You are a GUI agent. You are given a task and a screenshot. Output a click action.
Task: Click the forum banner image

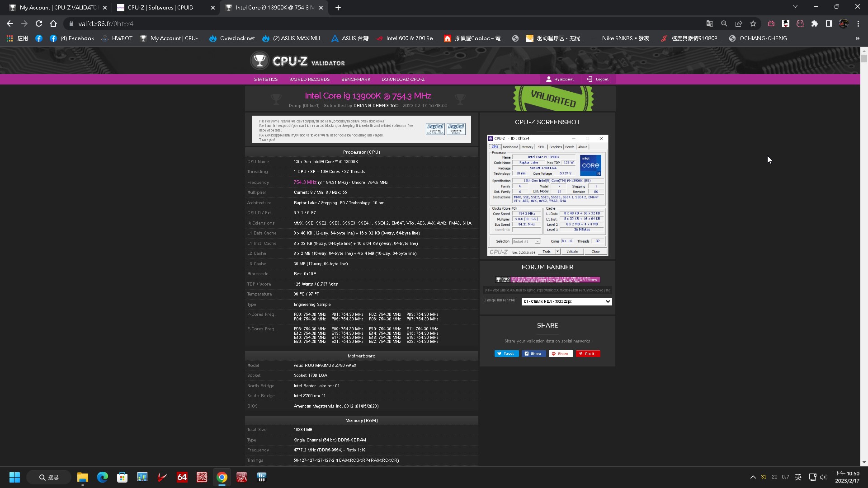547,280
